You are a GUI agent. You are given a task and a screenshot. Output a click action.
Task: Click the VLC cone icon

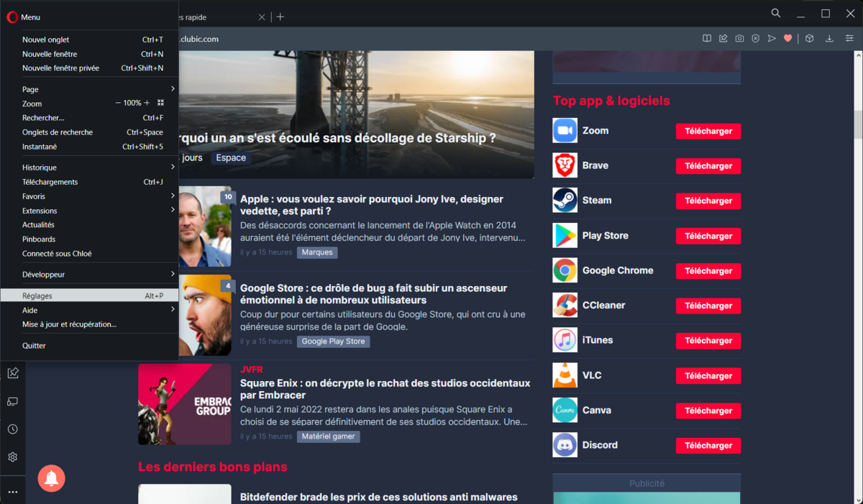click(x=565, y=375)
